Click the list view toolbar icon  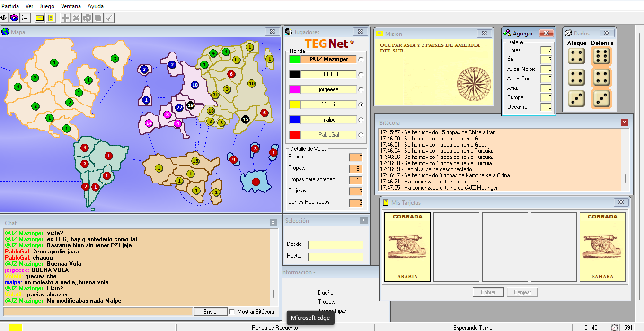[25, 18]
